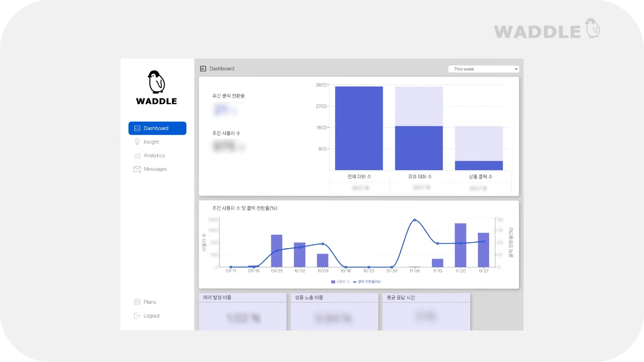Click the 에러 발생 비율 card
Screen dimensions: 644x362
[243, 312]
